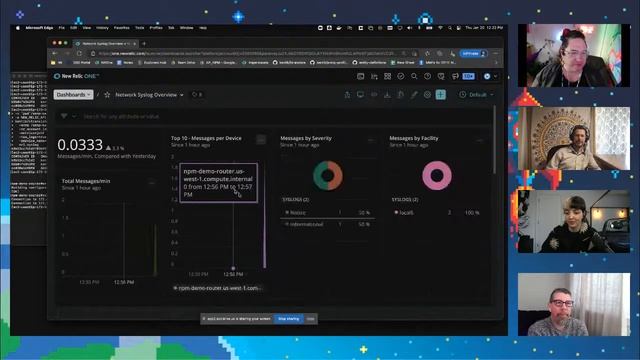Open the Dashboards breadcrumb dropdown
The width and height of the screenshot is (640, 360).
point(73,95)
